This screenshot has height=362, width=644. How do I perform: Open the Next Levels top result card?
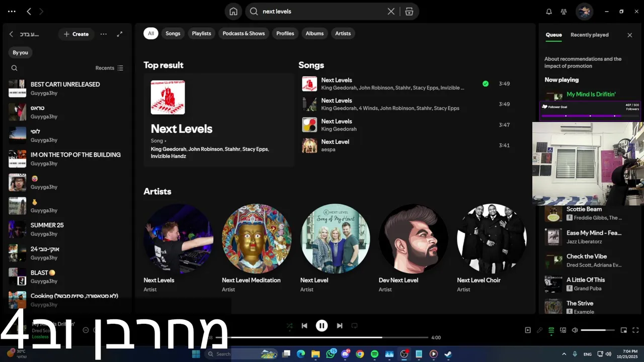219,120
